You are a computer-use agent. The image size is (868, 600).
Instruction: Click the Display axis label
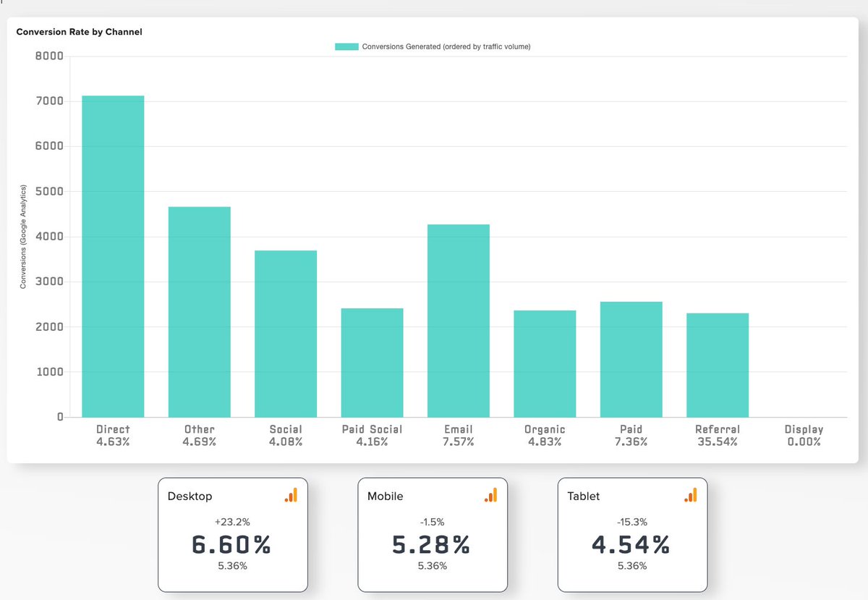click(x=804, y=429)
